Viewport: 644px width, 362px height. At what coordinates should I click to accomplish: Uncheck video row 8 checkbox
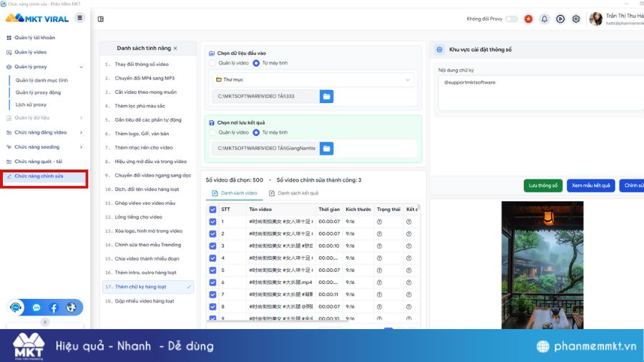(x=213, y=307)
